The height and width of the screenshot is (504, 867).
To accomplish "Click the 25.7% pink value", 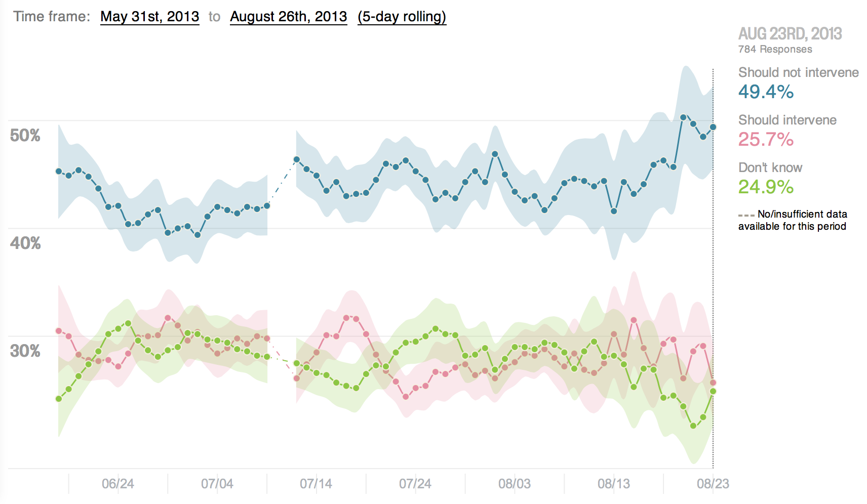I will click(766, 139).
